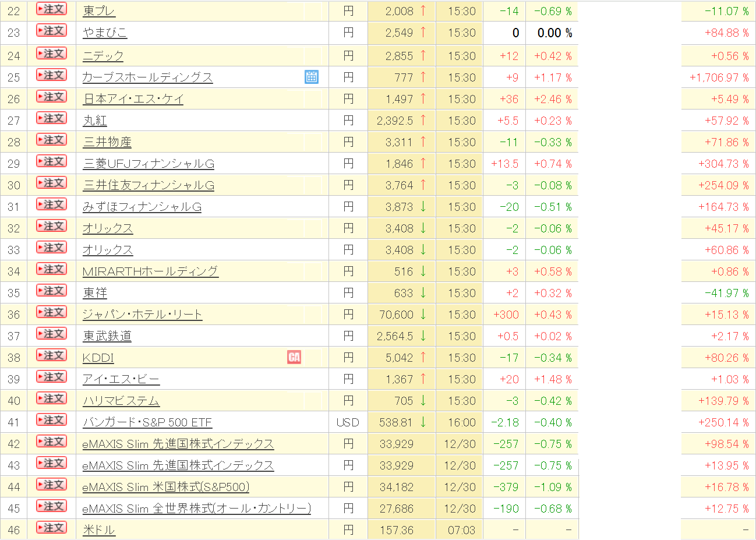The width and height of the screenshot is (756, 540).
Task: Open the やまびこ stock link
Action: pos(105,33)
